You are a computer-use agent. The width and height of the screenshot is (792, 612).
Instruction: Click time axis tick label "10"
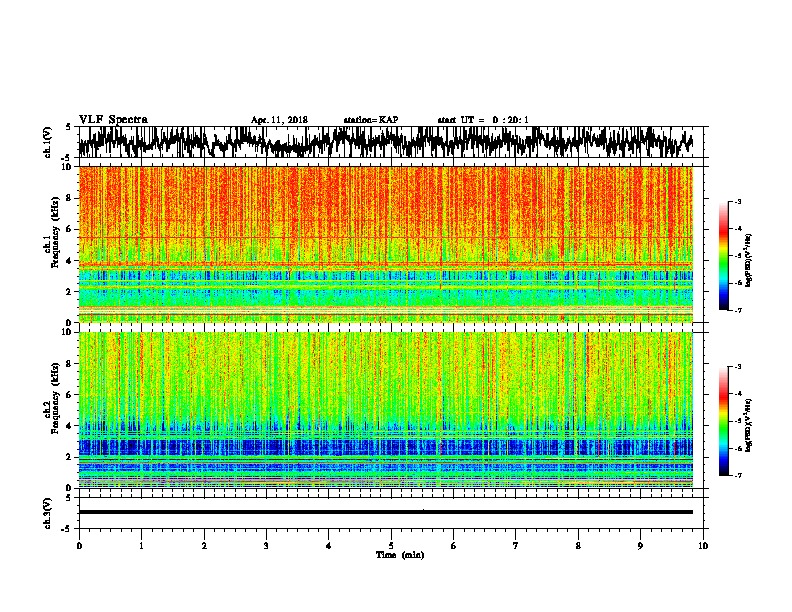point(703,546)
